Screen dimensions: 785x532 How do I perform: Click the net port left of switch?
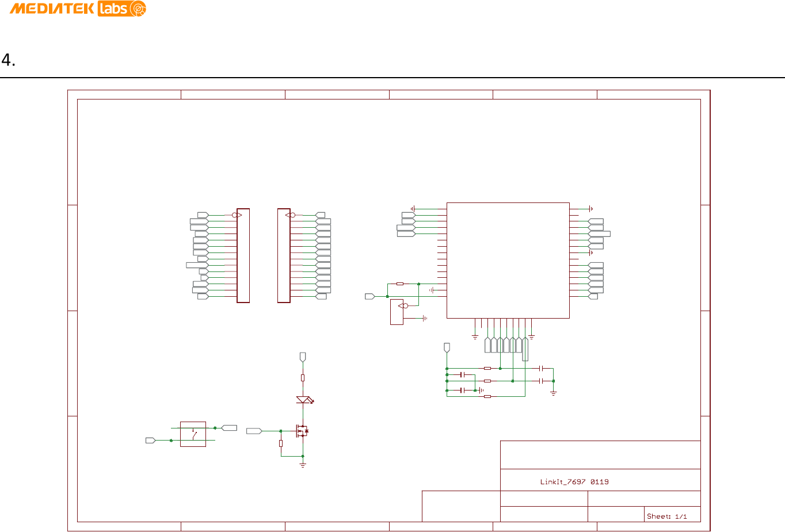(x=151, y=441)
